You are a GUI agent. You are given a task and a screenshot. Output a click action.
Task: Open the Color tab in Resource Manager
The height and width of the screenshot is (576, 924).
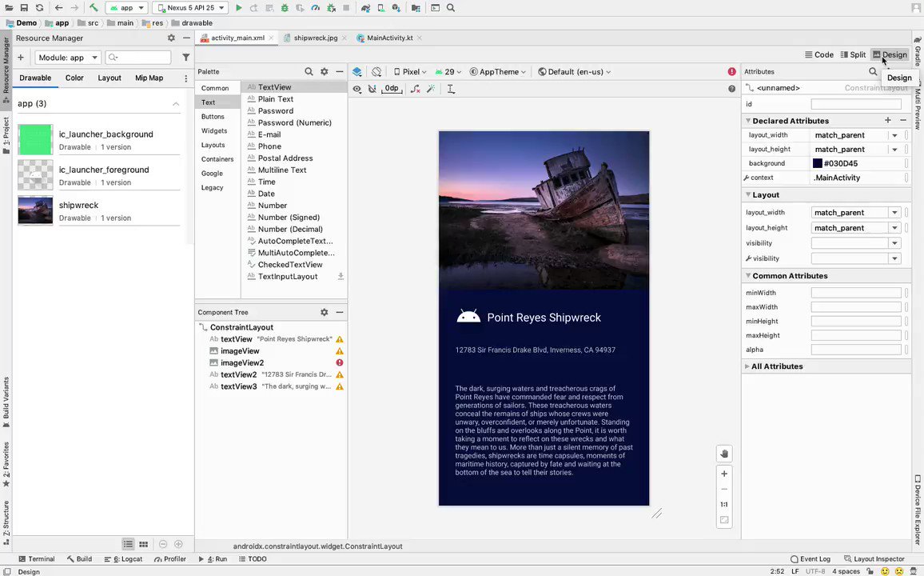(74, 78)
